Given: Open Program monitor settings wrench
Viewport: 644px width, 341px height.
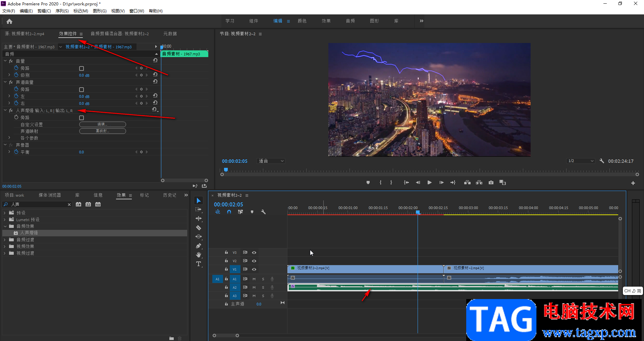Looking at the screenshot, I should click(x=602, y=161).
